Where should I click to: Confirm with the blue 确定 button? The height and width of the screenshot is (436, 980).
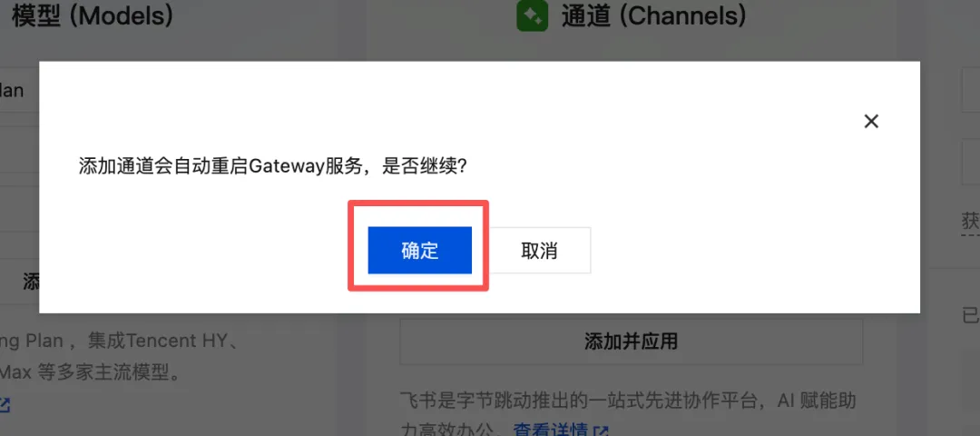click(419, 250)
